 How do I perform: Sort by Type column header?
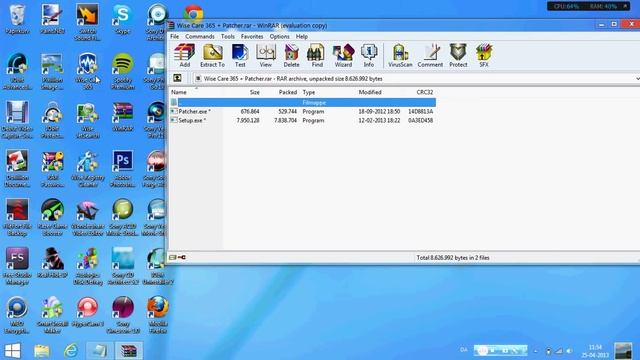coord(309,92)
